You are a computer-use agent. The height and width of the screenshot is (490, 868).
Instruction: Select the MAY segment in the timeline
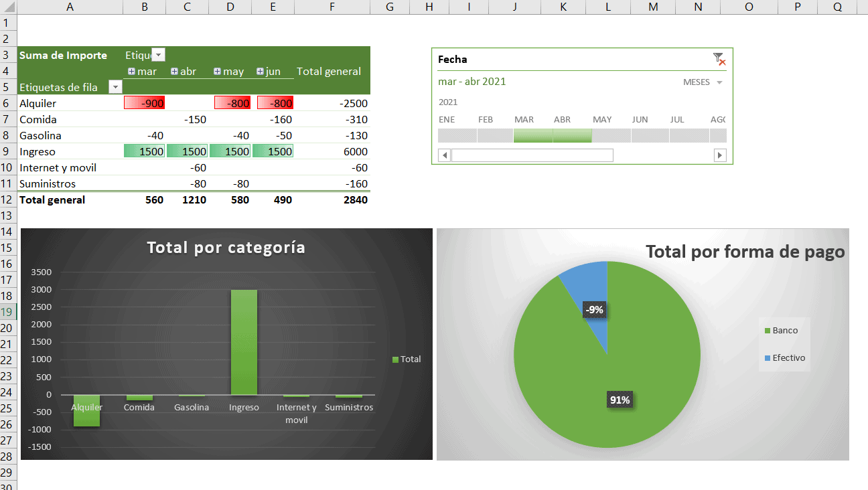611,135
